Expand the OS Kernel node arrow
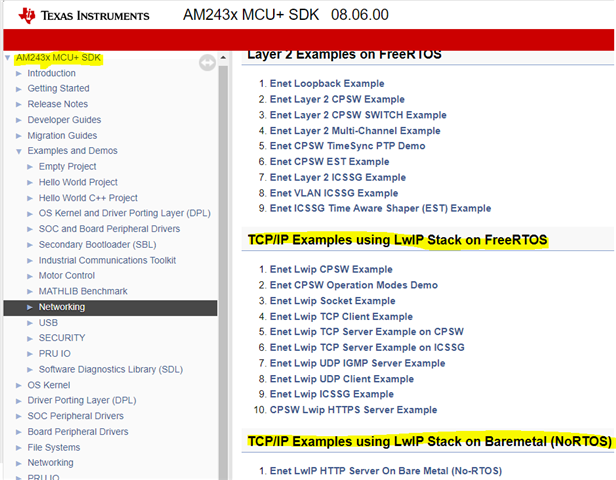The height and width of the screenshot is (480, 616). click(x=18, y=385)
